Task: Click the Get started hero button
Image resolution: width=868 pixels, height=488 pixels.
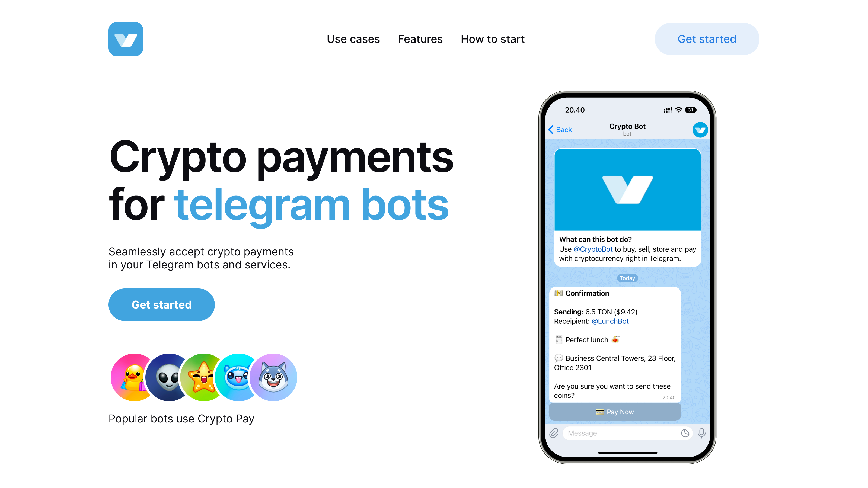Action: pos(162,304)
